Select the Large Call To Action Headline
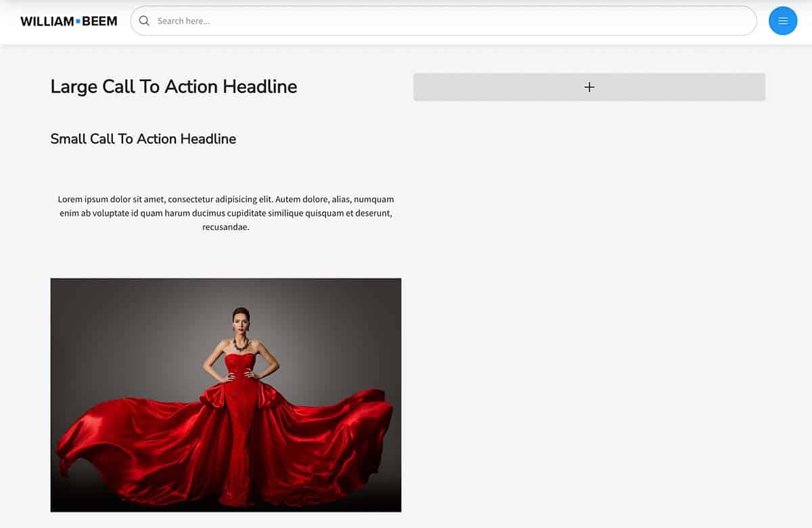Screen dimensions: 812x528 174,87
